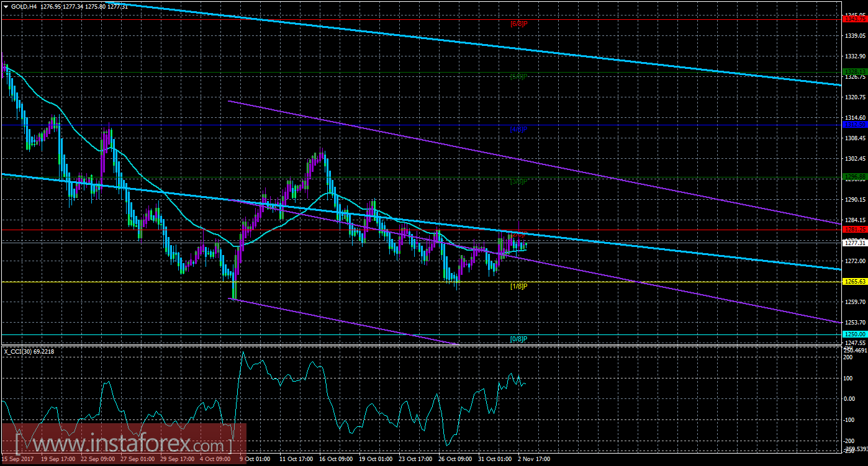
Task: Click the 27 Sep 01:00 time label
Action: click(x=137, y=460)
